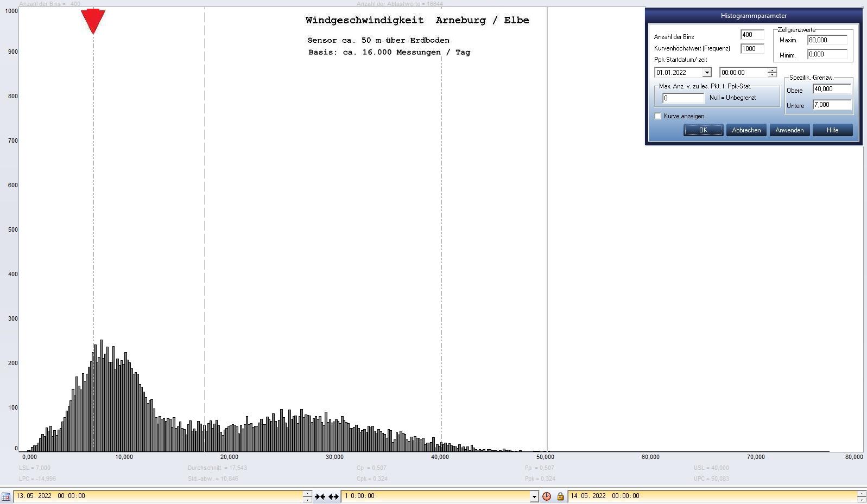Click the padlock lock icon
Image resolution: width=867 pixels, height=504 pixels.
click(560, 496)
